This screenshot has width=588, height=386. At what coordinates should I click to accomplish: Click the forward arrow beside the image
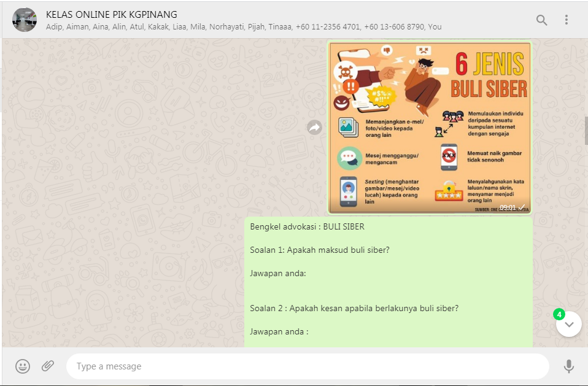315,128
